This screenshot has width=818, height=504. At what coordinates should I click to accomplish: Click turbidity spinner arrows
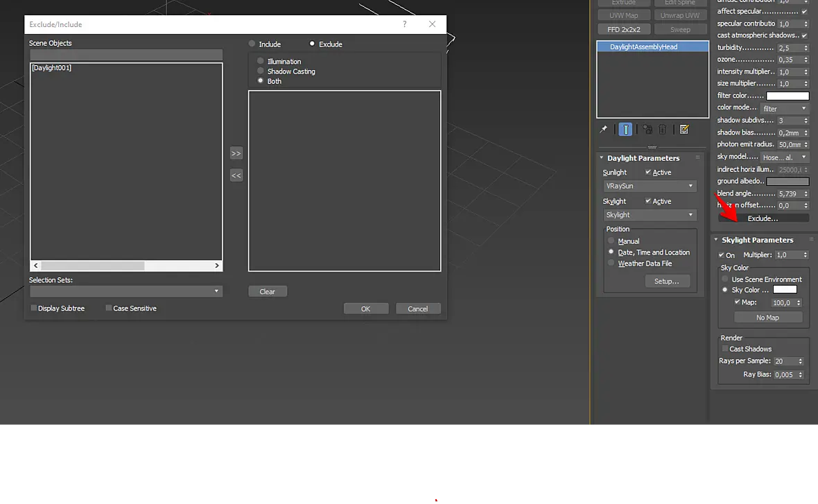point(806,48)
